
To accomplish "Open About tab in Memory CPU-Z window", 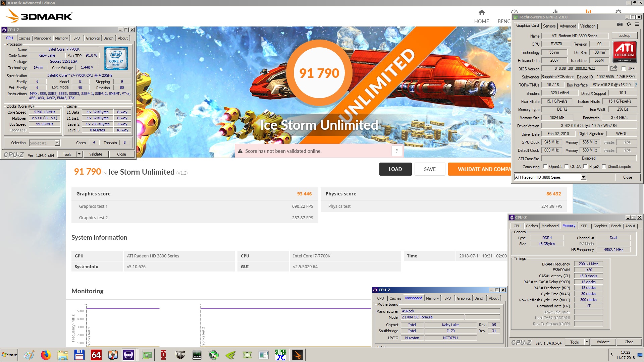I will coord(630,226).
